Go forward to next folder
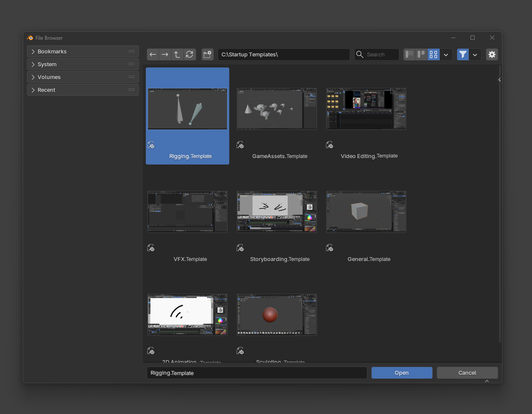The image size is (532, 414). pos(165,54)
